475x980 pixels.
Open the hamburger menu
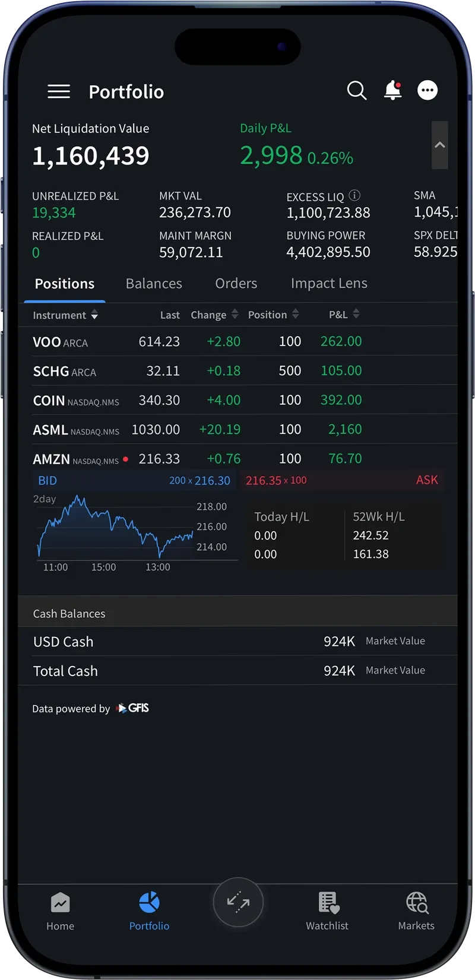coord(59,91)
